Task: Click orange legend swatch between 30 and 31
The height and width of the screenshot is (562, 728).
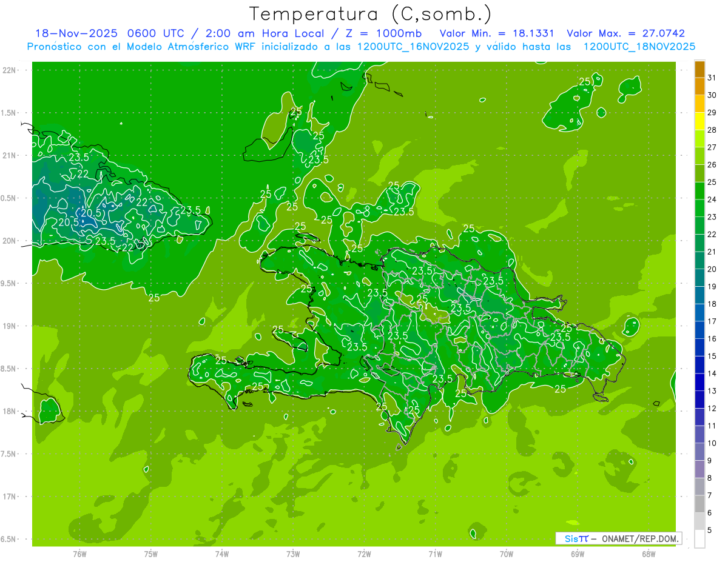Action: [x=699, y=86]
